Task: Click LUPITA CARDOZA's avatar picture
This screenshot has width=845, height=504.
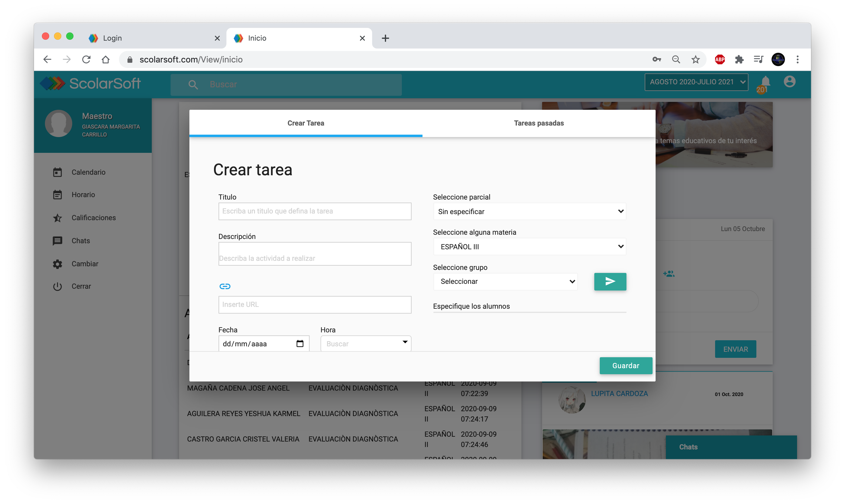Action: (572, 400)
